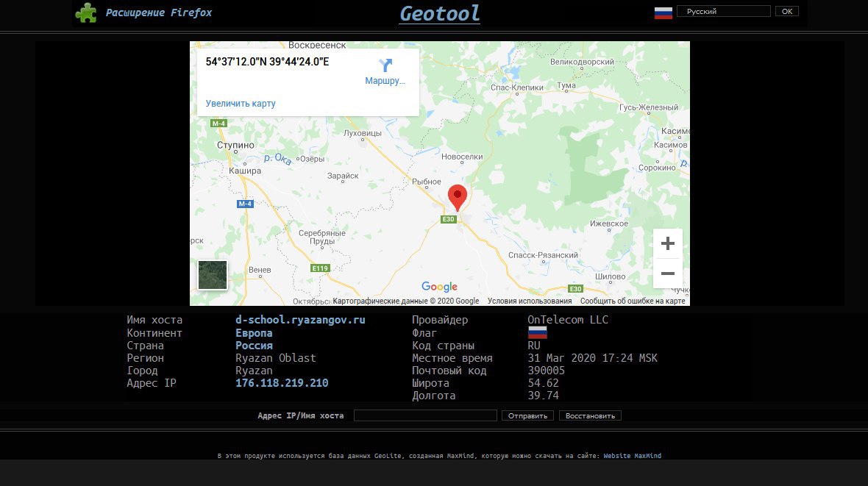
Task: Open the Увеличить карту link
Action: 241,104
